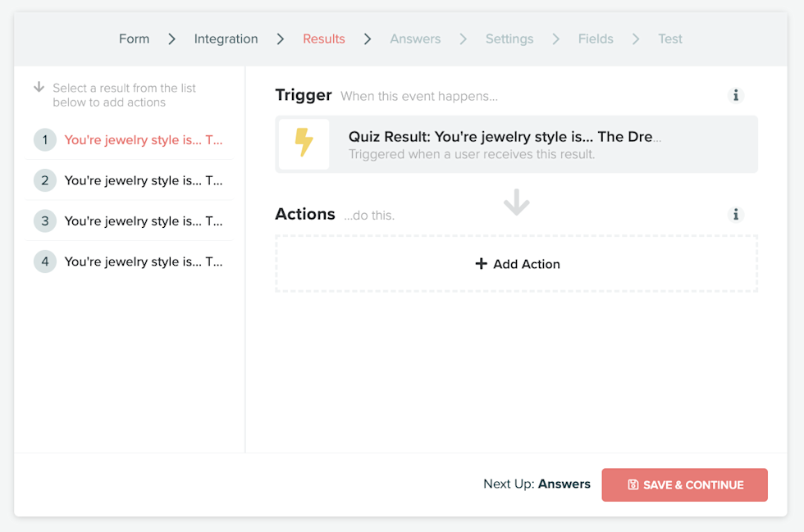
Task: Expand the chevron between Form and Integration
Action: pyautogui.click(x=171, y=39)
